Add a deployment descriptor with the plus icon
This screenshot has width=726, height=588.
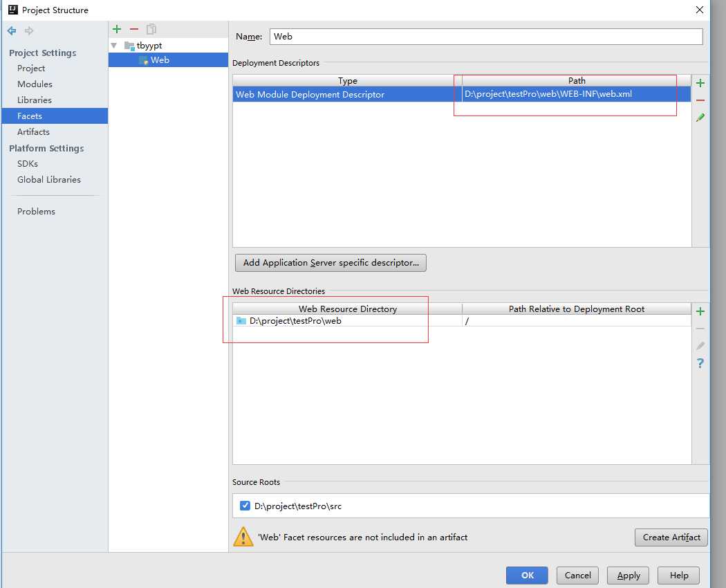pos(700,83)
